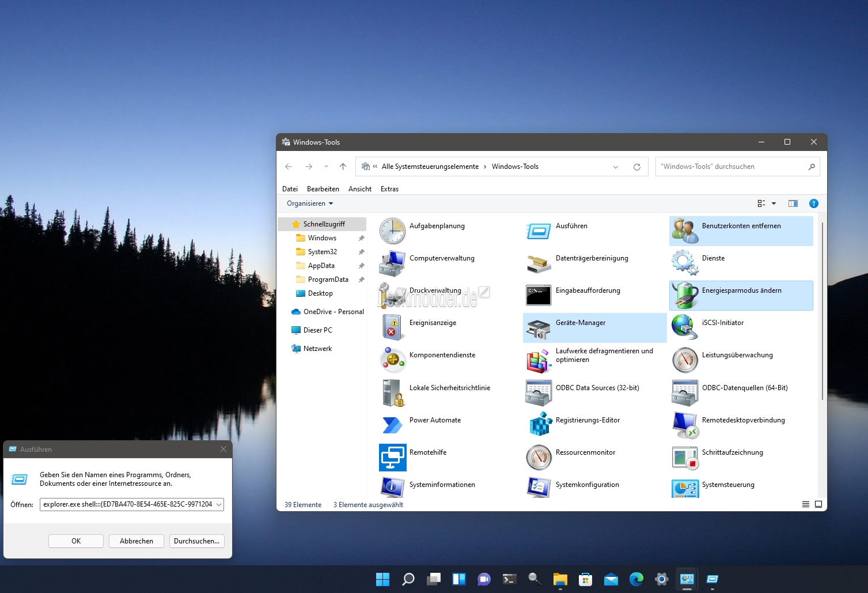Viewport: 868px width, 593px height.
Task: Expand the Öffnen combo box in Ausführen
Action: [219, 504]
